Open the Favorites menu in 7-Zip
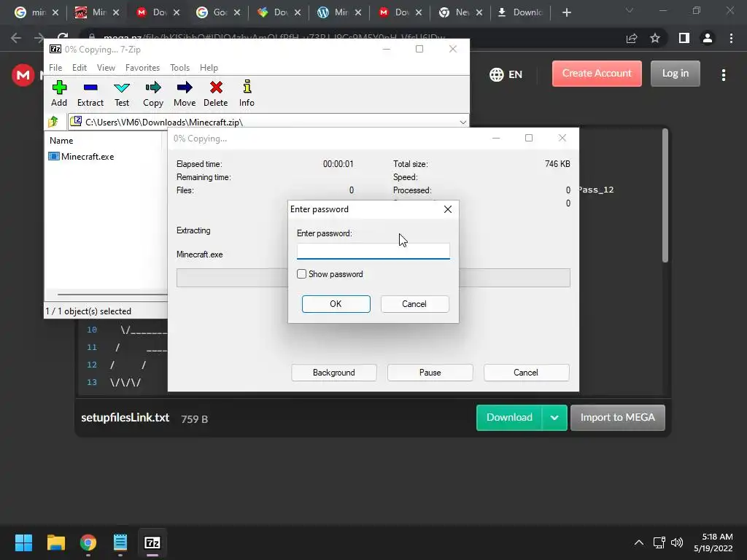Image resolution: width=747 pixels, height=560 pixels. [x=142, y=68]
